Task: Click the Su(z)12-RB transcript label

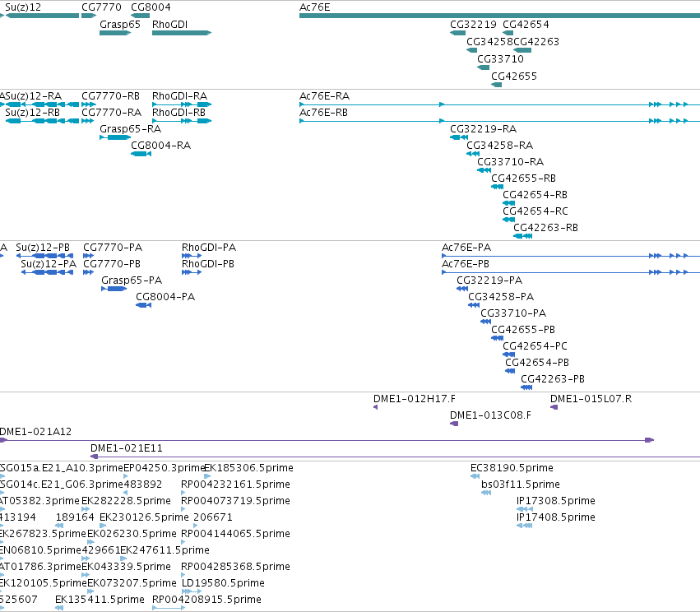Action: click(33, 113)
